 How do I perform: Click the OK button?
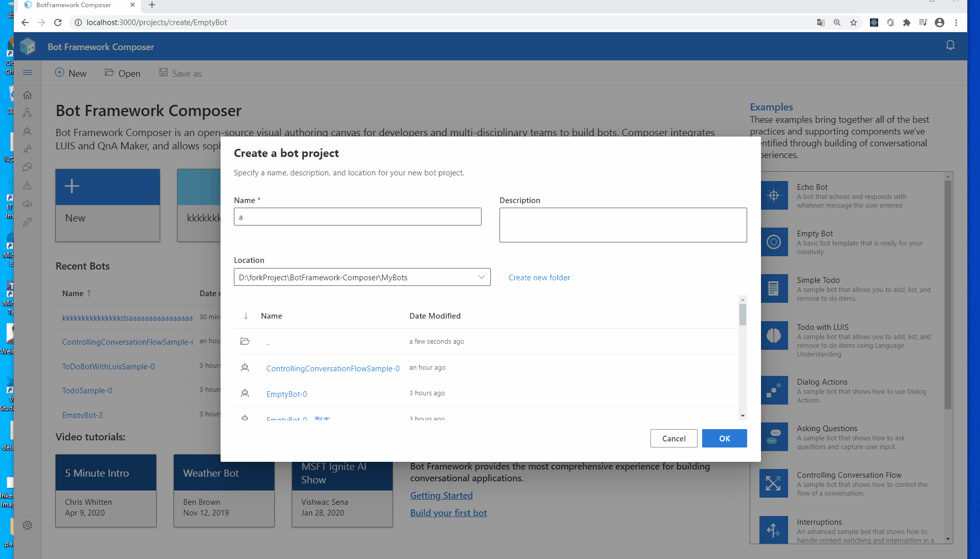tap(724, 438)
